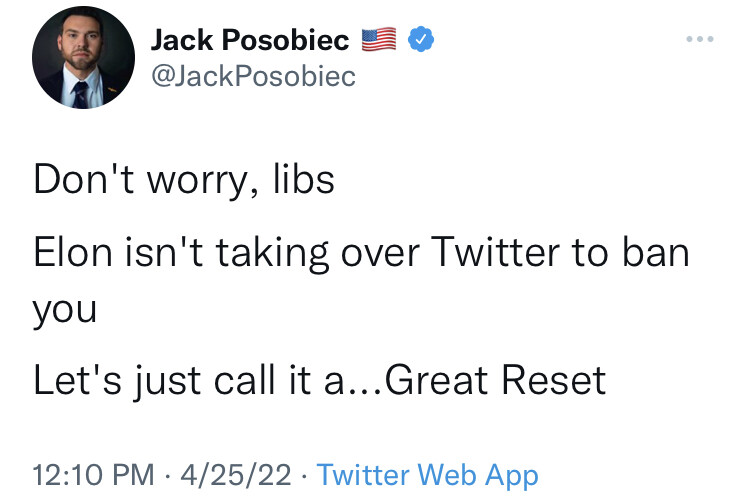Open the profile via the Jack Posobiec display name
Screen dimensions: 730x503
coord(250,40)
